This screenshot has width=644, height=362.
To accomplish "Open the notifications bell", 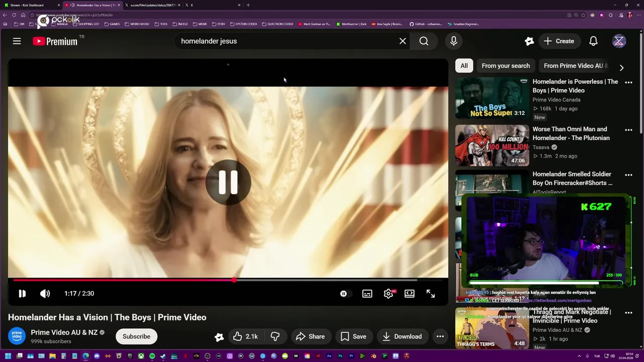I will (x=594, y=41).
